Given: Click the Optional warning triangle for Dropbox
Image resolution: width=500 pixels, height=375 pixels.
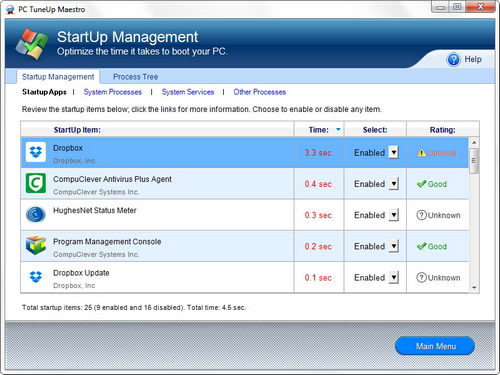Looking at the screenshot, I should pos(422,153).
